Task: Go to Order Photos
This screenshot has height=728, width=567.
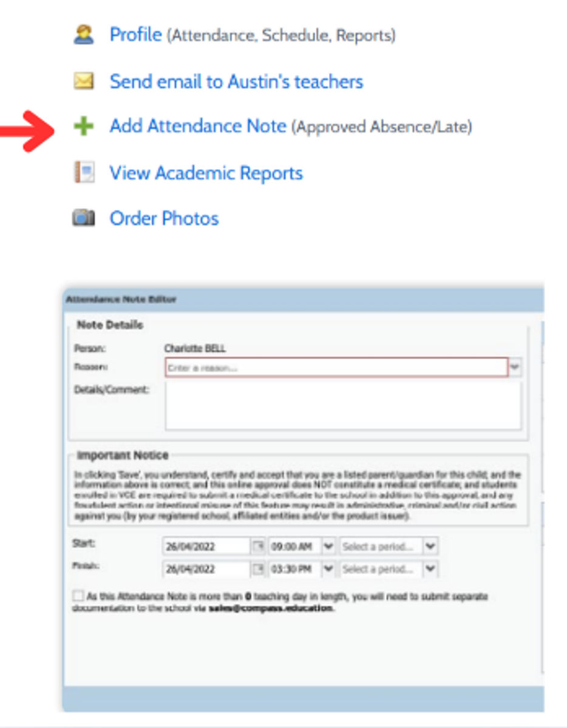Action: (164, 218)
